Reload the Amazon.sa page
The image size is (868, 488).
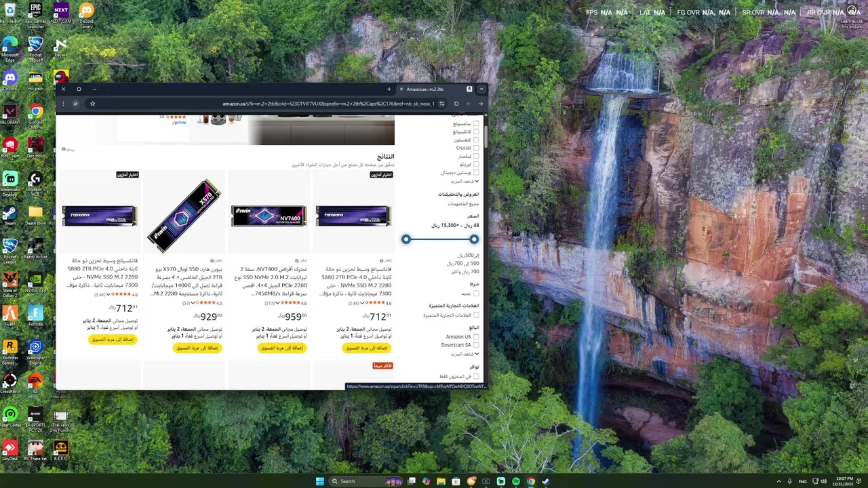[x=456, y=104]
